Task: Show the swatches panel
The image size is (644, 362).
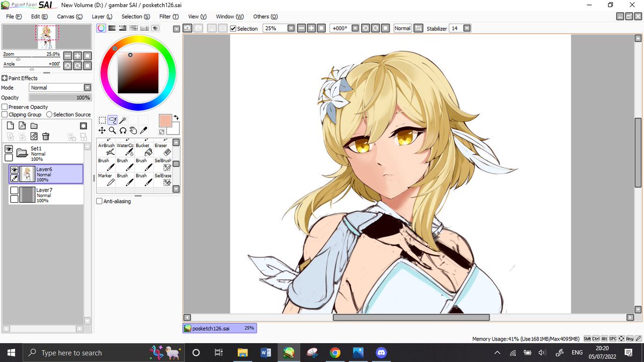Action: click(144, 28)
